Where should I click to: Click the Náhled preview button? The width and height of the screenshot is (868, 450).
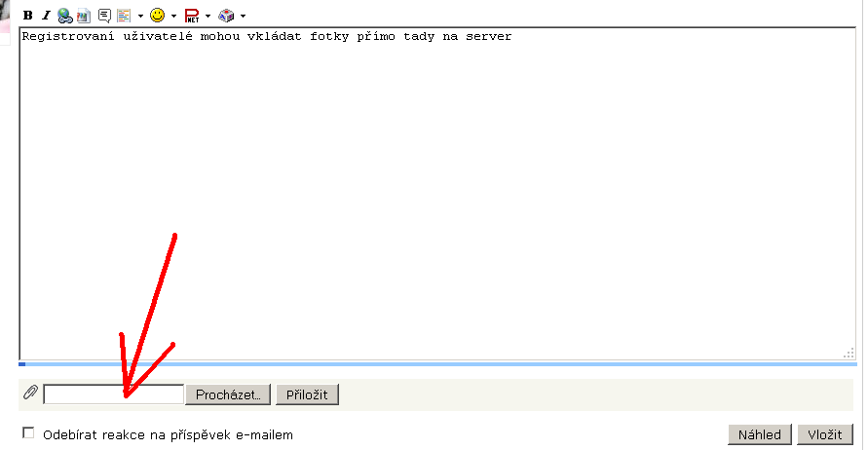click(x=758, y=434)
